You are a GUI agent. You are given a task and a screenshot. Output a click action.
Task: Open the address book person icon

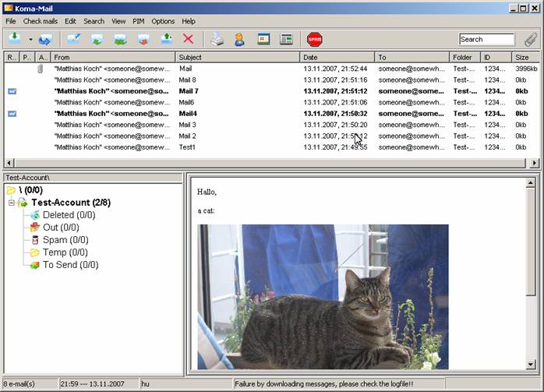pyautogui.click(x=239, y=39)
